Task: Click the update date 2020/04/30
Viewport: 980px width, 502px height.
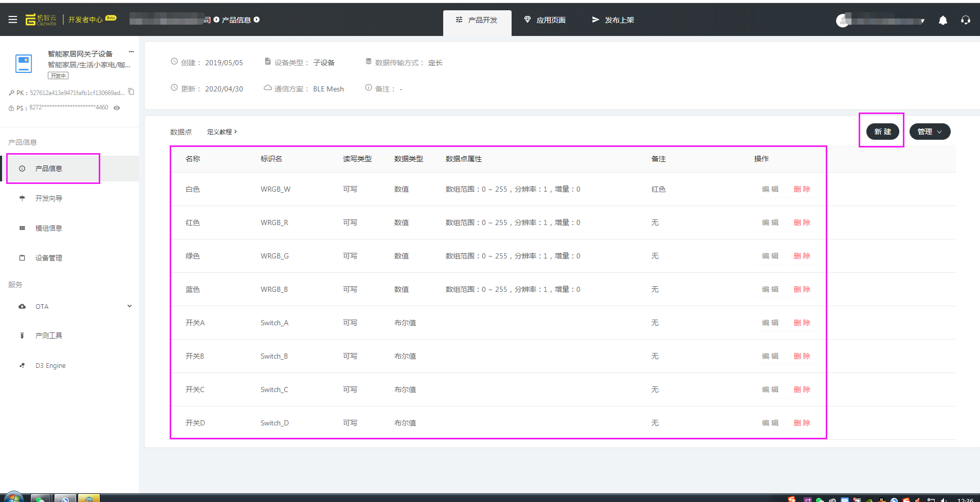Action: point(224,89)
